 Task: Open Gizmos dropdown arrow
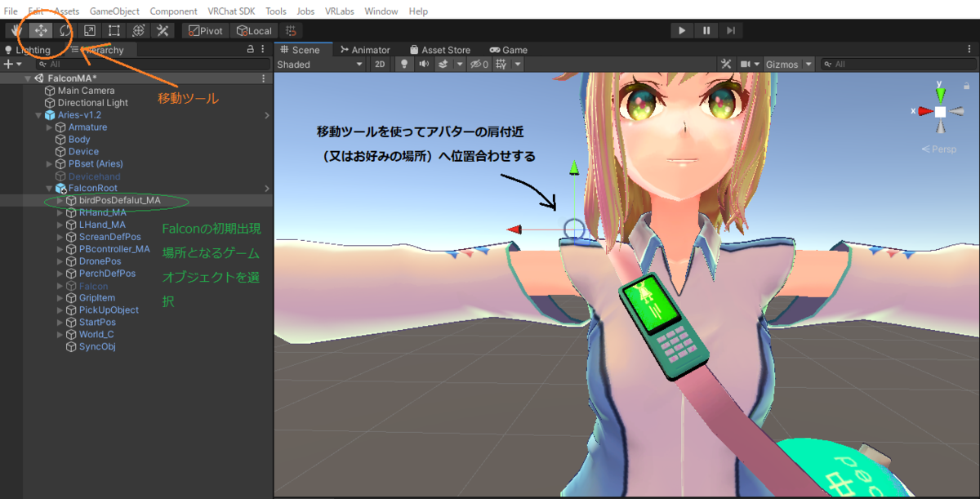808,64
